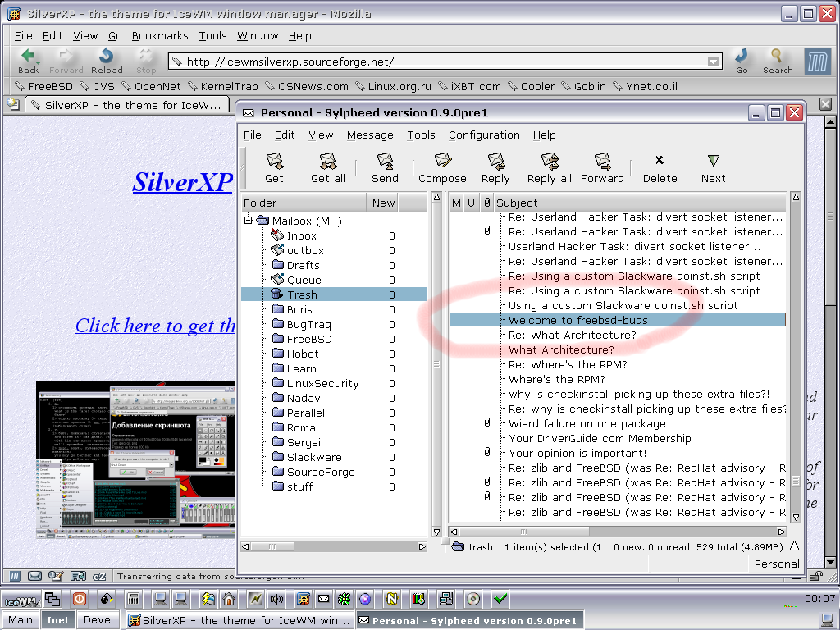Viewport: 840px width, 630px height.
Task: Click the calculator icon in IceWM taskbar
Action: click(x=133, y=599)
